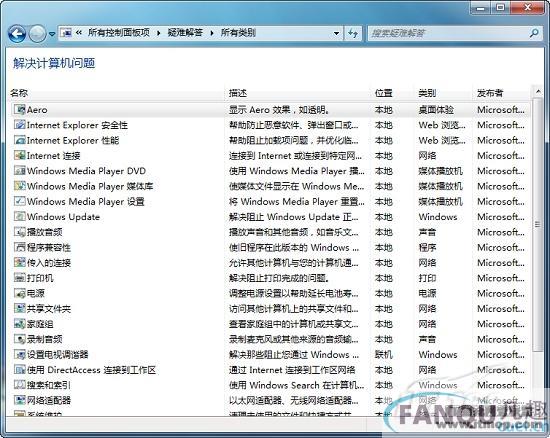The height and width of the screenshot is (438, 550).
Task: Select the 录制音频 row name text
Action: pos(45,339)
